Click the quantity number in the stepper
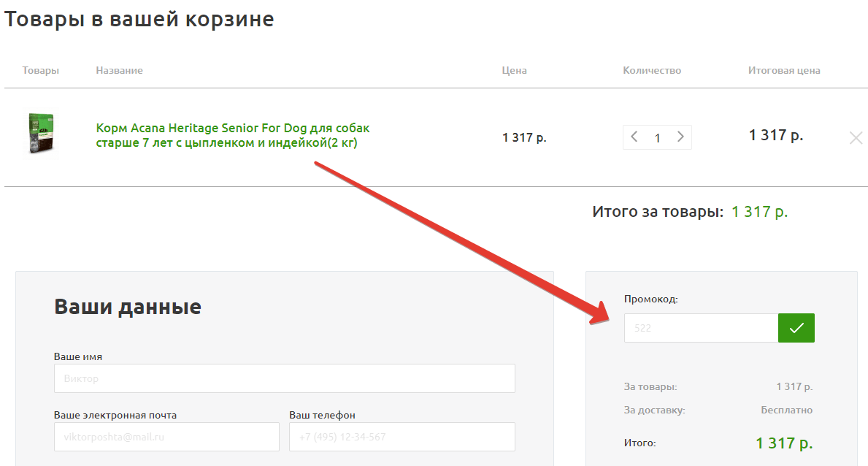 click(x=658, y=137)
